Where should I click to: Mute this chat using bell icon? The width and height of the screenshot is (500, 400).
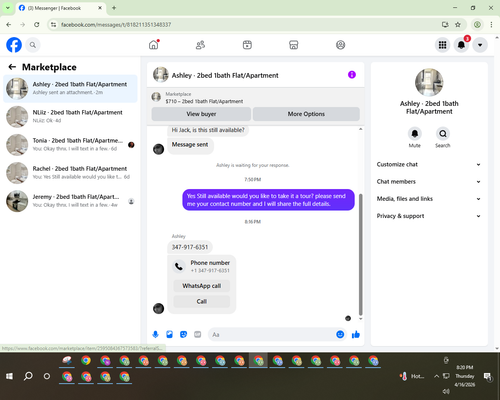(x=415, y=134)
